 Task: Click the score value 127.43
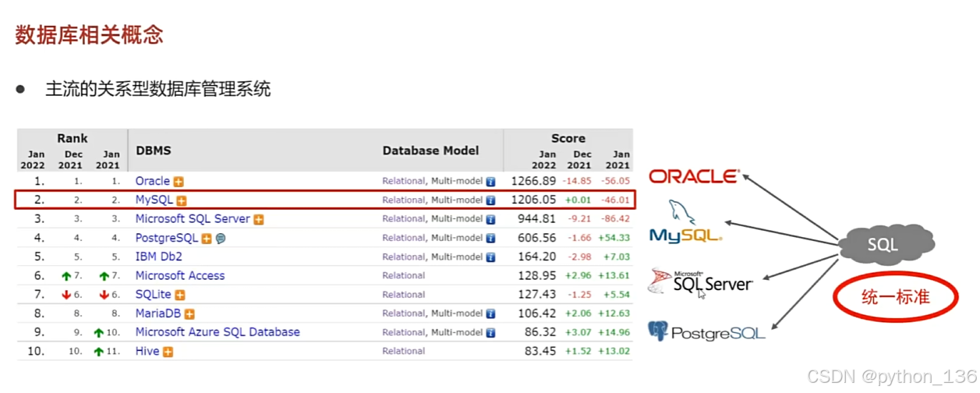tap(538, 295)
